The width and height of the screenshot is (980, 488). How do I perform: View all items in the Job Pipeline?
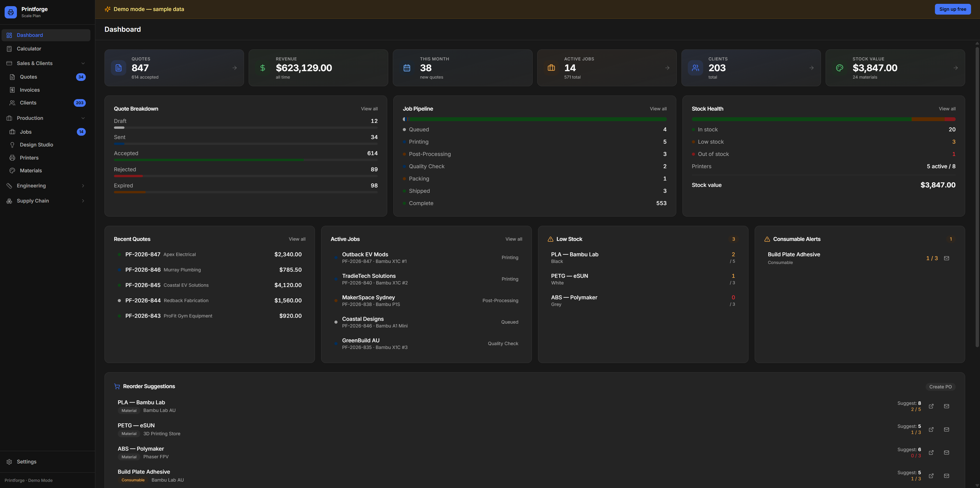coord(658,108)
